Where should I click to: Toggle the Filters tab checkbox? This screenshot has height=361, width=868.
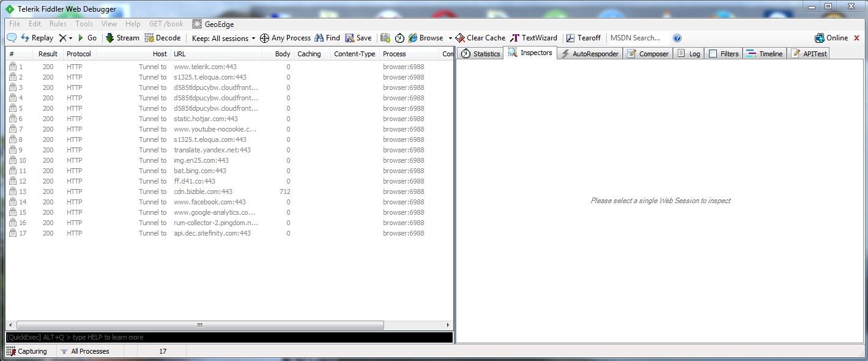coord(713,54)
